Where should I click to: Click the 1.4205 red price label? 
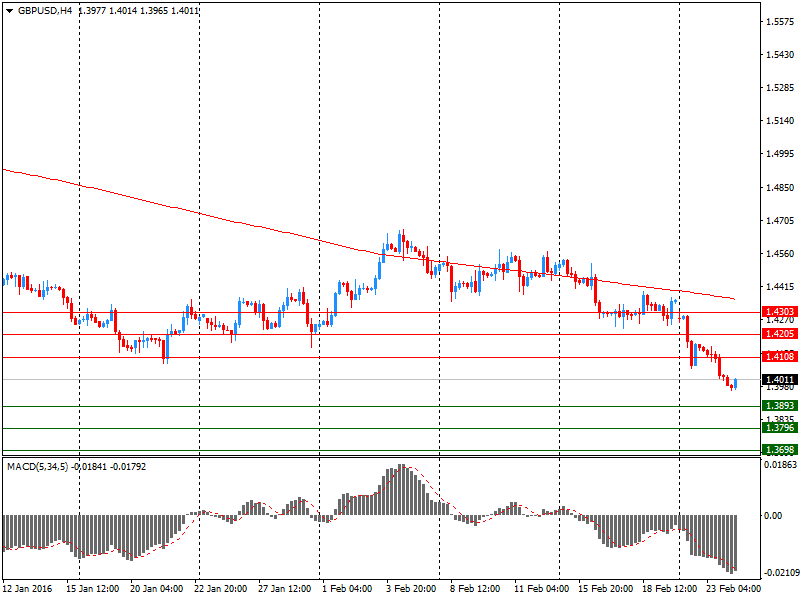(x=779, y=334)
